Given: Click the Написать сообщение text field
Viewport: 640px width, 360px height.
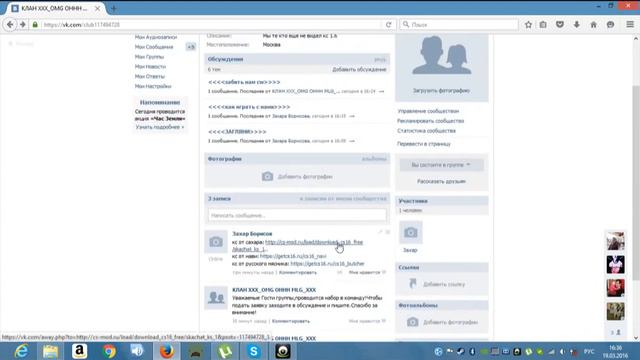Looking at the screenshot, I should pos(297,215).
